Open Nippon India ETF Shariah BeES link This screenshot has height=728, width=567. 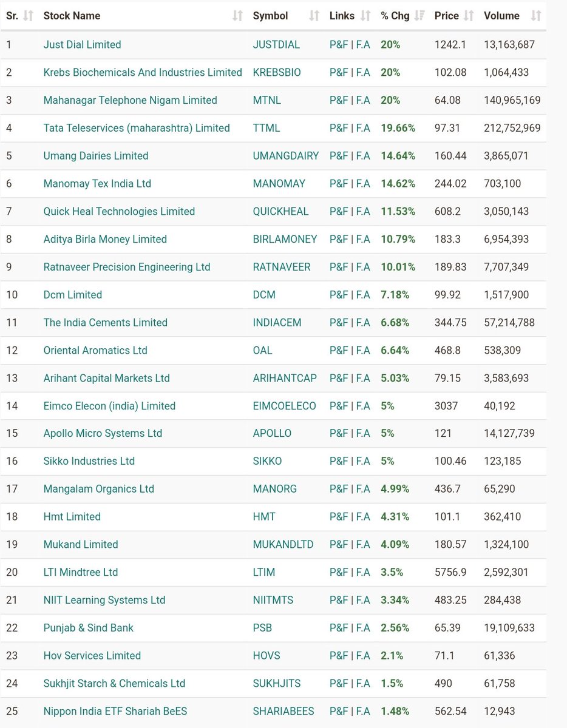pyautogui.click(x=115, y=711)
